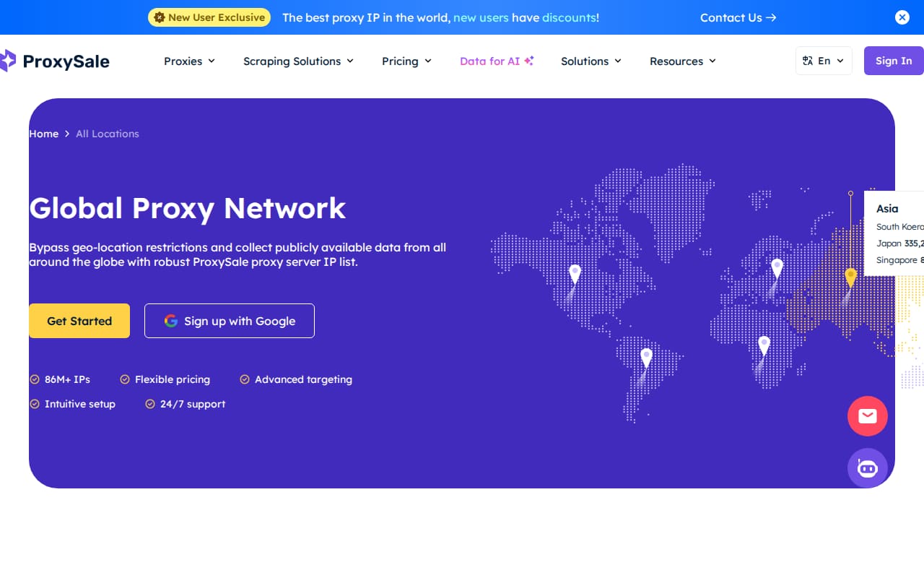Open the Pricing dropdown
This screenshot has height=578, width=924.
click(x=406, y=61)
